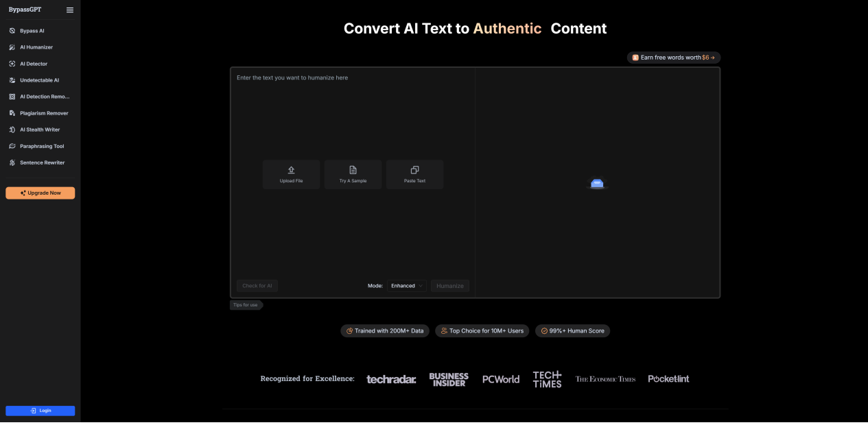Viewport: 868px width, 425px height.
Task: Open the AI Humanizer menu item
Action: click(40, 47)
